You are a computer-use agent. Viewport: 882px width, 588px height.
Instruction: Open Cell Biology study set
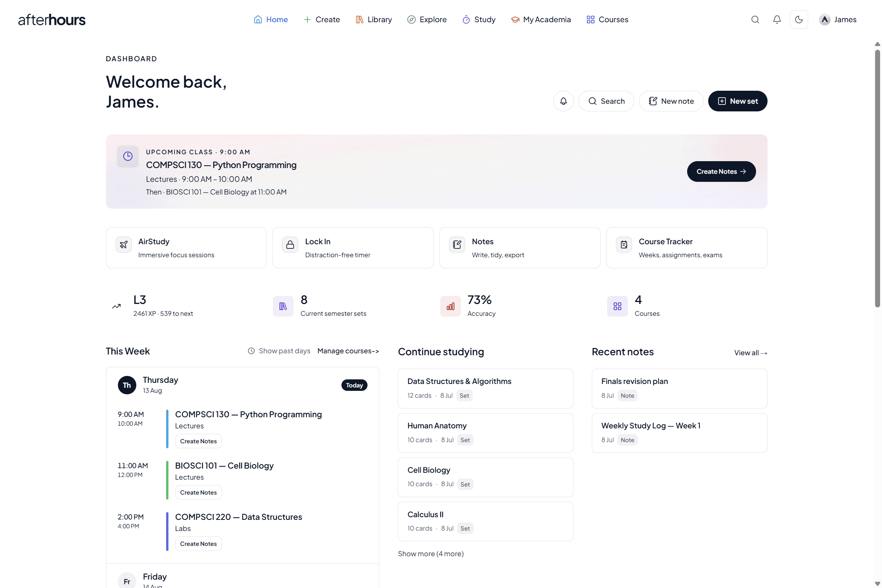click(x=485, y=477)
